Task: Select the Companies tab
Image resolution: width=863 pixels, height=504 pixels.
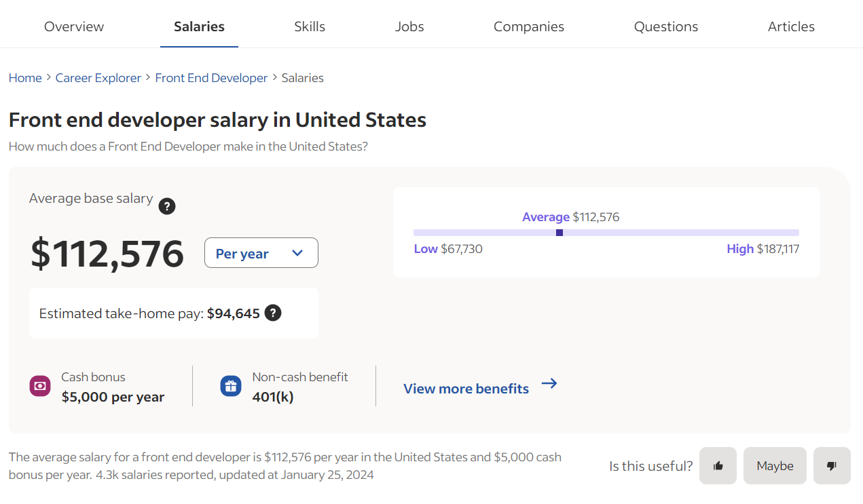Action: point(529,26)
